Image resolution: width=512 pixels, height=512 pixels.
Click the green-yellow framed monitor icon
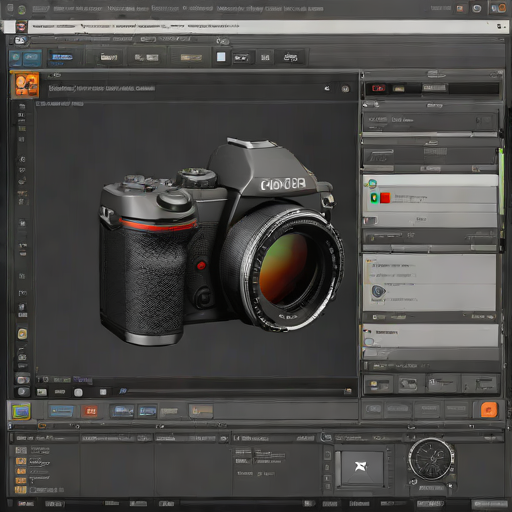pyautogui.click(x=21, y=411)
